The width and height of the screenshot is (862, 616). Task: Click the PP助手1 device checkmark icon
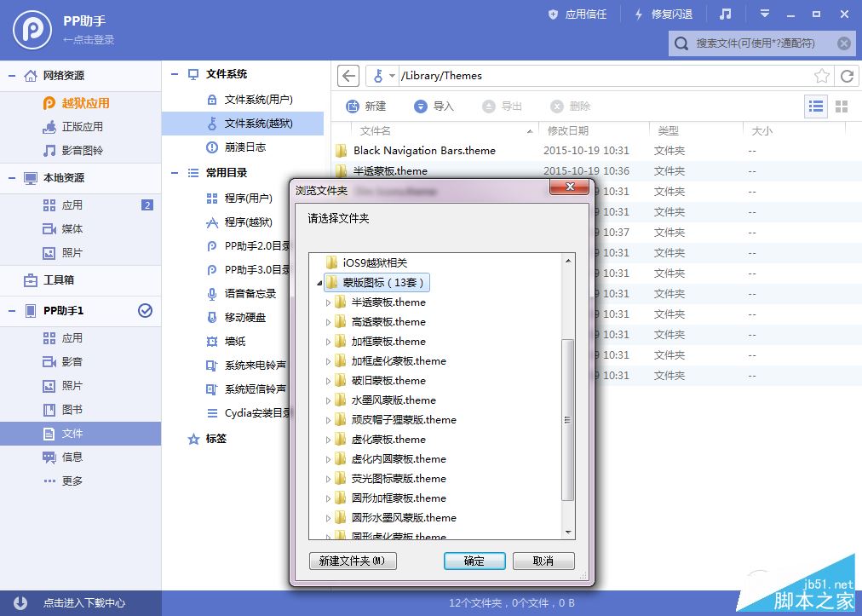[x=145, y=311]
